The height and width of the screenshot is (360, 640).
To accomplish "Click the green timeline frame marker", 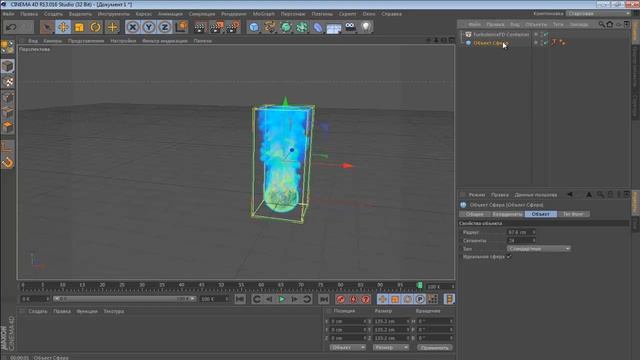I will pos(420,285).
